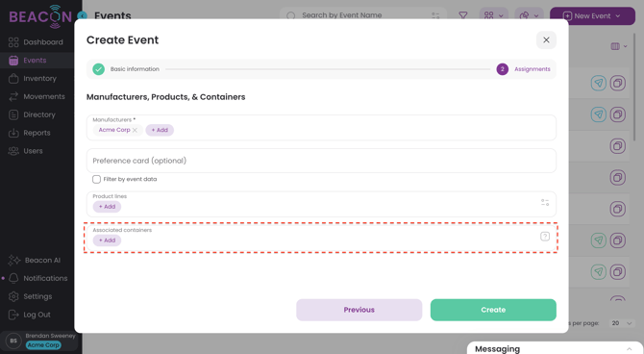644x354 pixels.
Task: Click the Preference card optional field
Action: (321, 161)
